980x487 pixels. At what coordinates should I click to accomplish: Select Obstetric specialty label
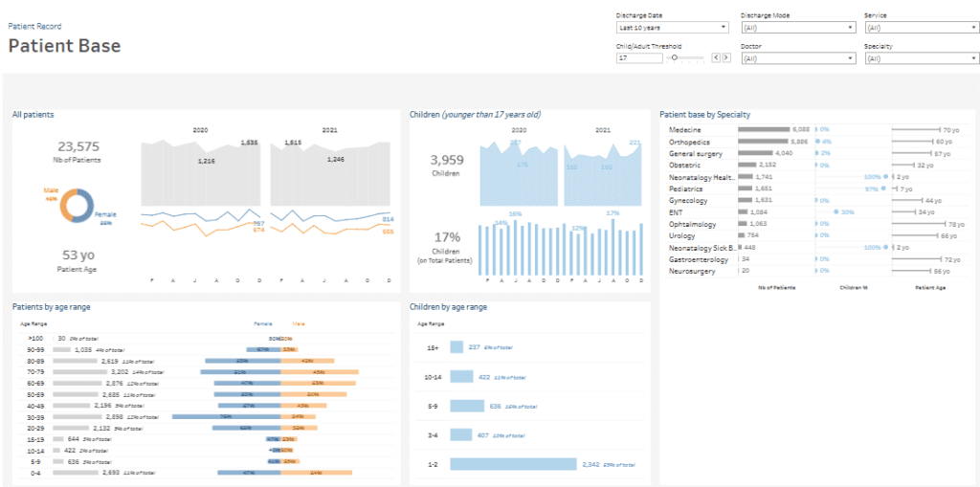684,165
